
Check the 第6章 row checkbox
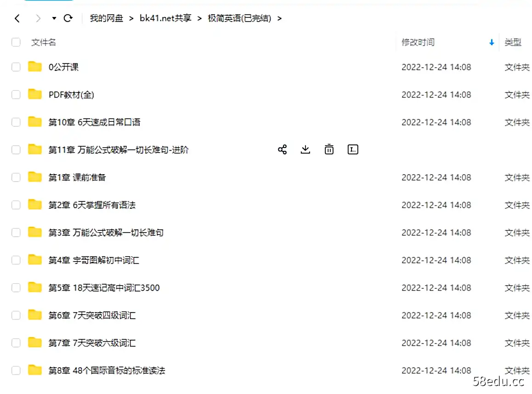coord(16,315)
